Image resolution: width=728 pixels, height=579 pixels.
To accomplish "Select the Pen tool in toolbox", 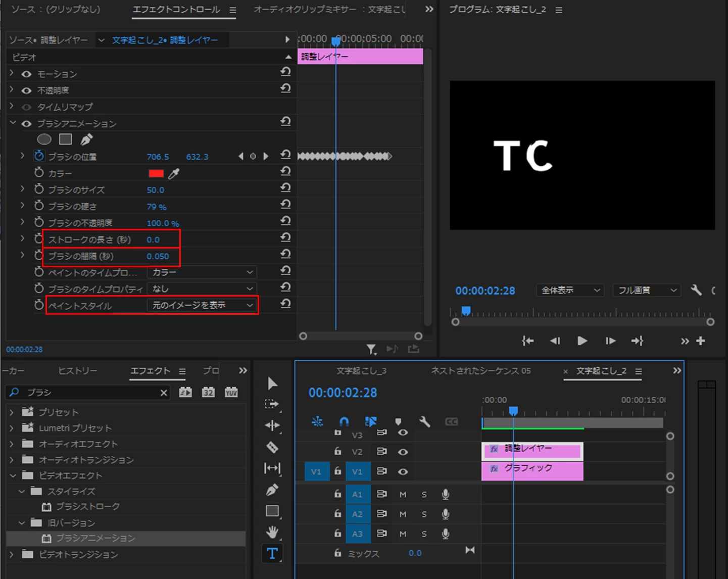I will [272, 490].
